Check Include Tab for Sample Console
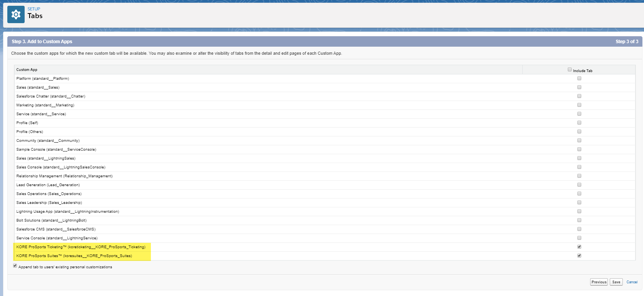The image size is (644, 296). point(579,149)
